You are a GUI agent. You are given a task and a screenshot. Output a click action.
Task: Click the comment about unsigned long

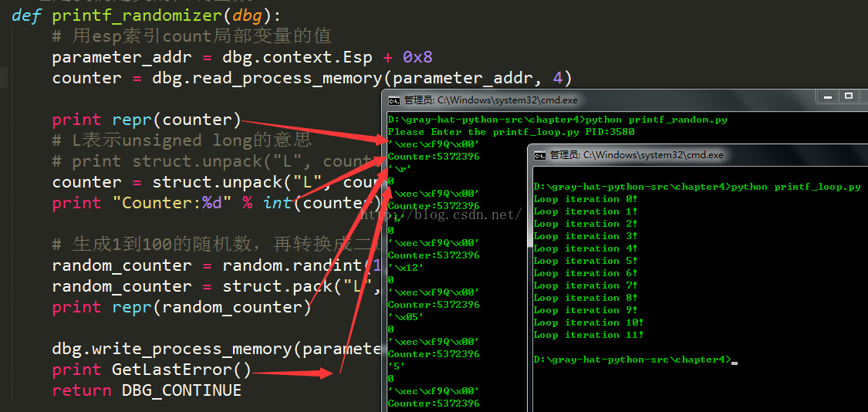[181, 140]
